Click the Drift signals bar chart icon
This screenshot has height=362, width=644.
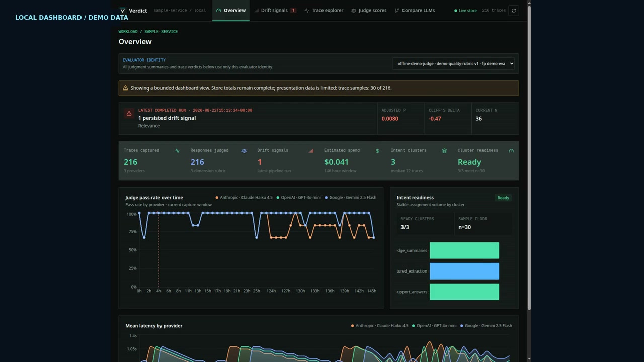click(x=311, y=151)
